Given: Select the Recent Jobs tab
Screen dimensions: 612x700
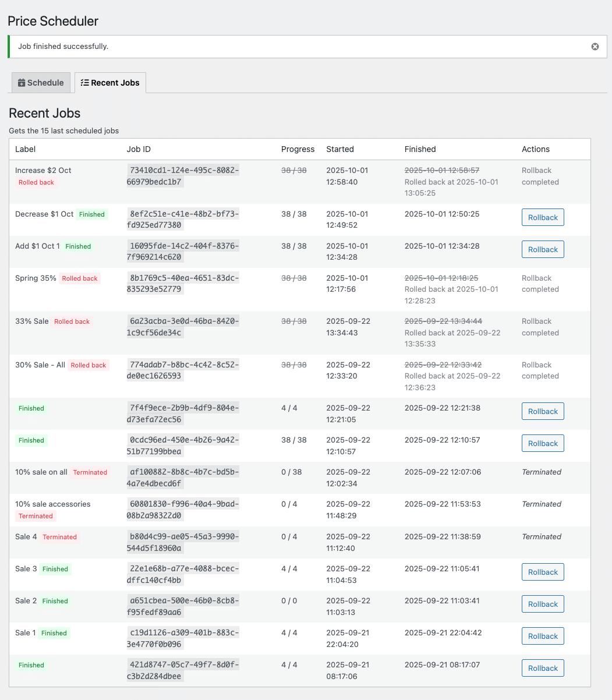Looking at the screenshot, I should coord(110,83).
